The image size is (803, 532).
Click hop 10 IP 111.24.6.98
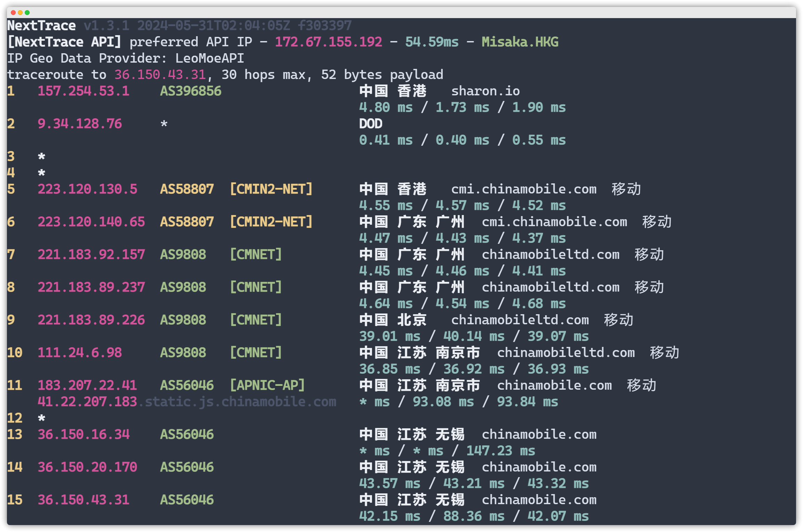pyautogui.click(x=80, y=353)
